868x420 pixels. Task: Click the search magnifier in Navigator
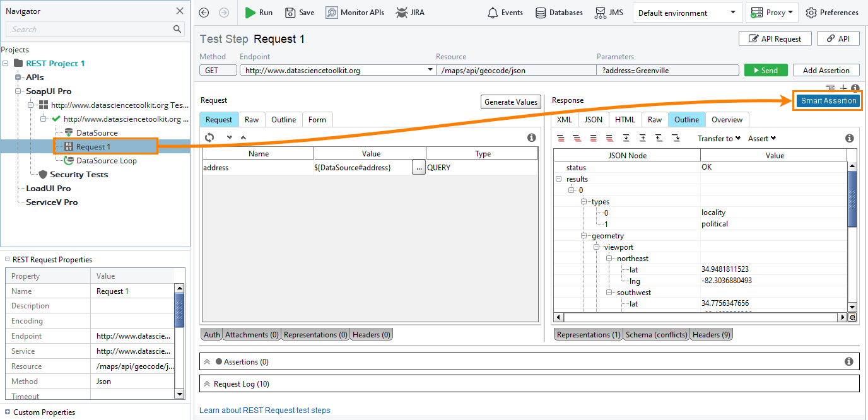point(177,29)
